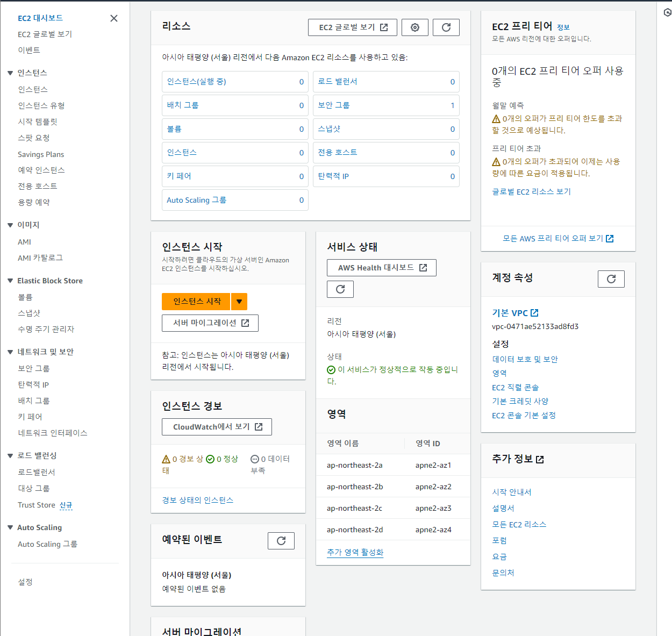Click 데이터 보호 및 보안 link
Screen dimensions: 672x636
[525, 360]
